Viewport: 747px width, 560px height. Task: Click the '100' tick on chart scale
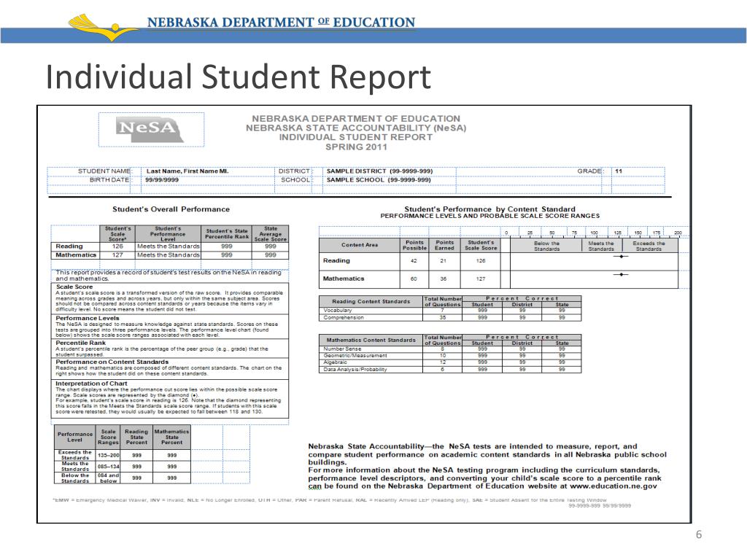[x=594, y=233]
